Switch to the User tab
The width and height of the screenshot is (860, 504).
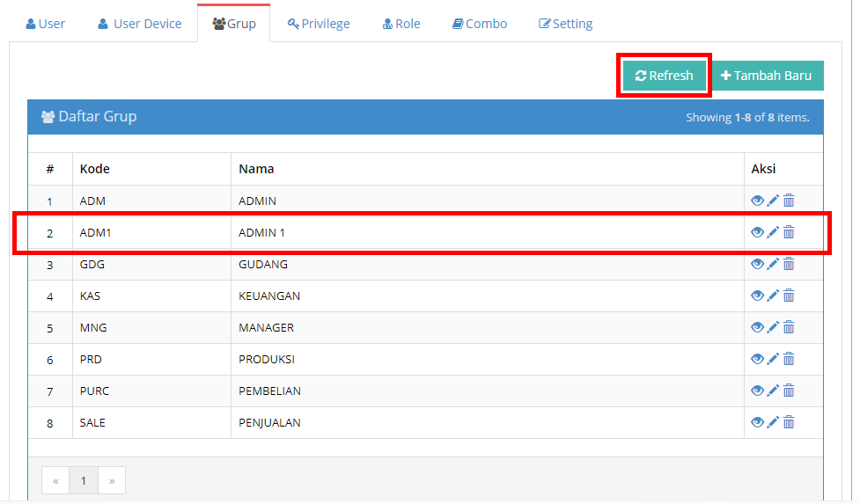point(46,24)
